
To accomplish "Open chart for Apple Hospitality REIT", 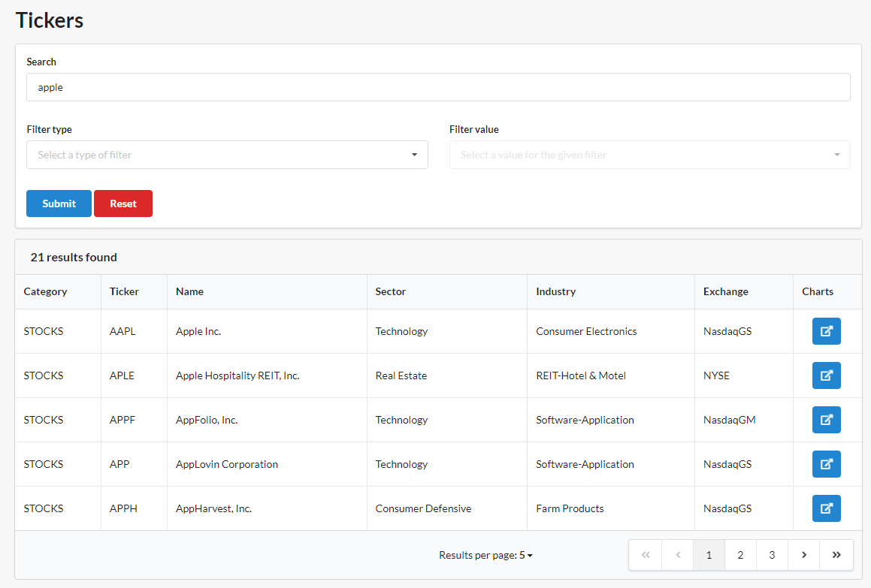I will [826, 375].
